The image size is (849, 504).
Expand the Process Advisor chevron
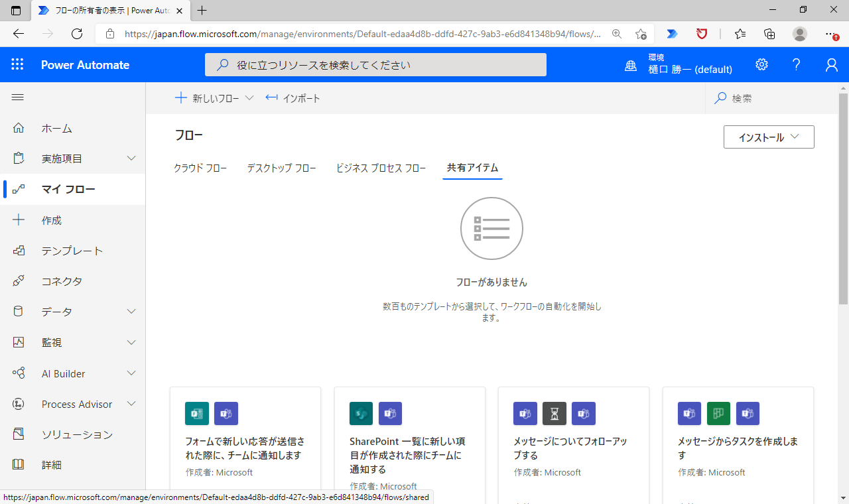pyautogui.click(x=131, y=404)
